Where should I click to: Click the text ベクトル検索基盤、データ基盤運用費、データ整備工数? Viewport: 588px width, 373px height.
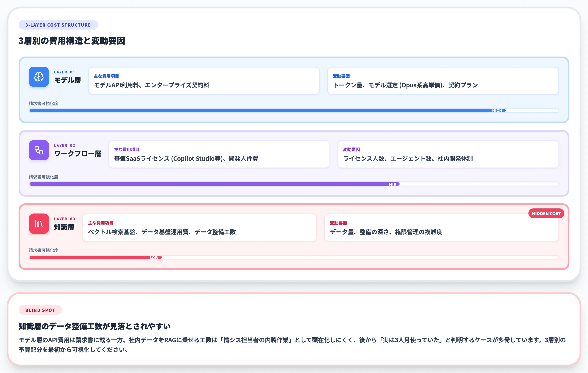(x=162, y=232)
